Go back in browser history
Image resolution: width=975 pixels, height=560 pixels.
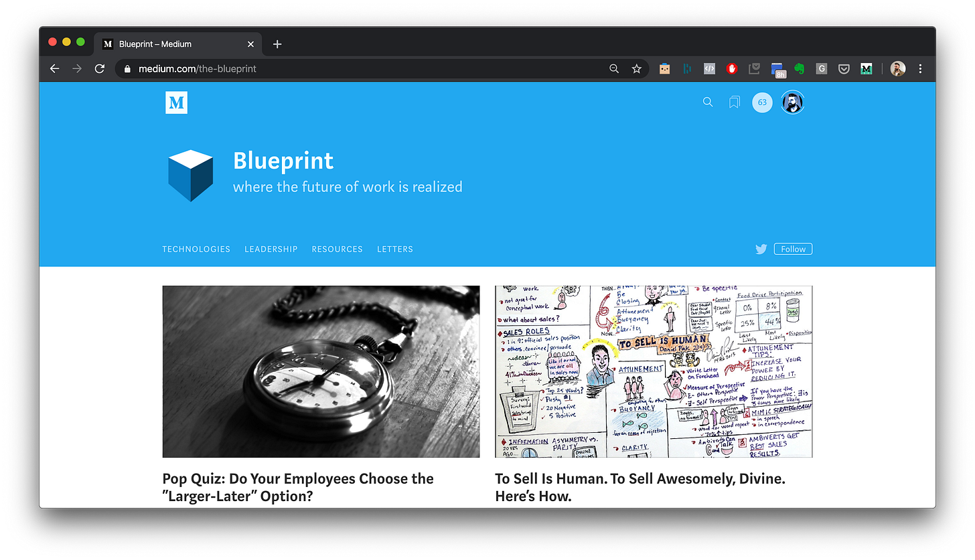tap(55, 69)
